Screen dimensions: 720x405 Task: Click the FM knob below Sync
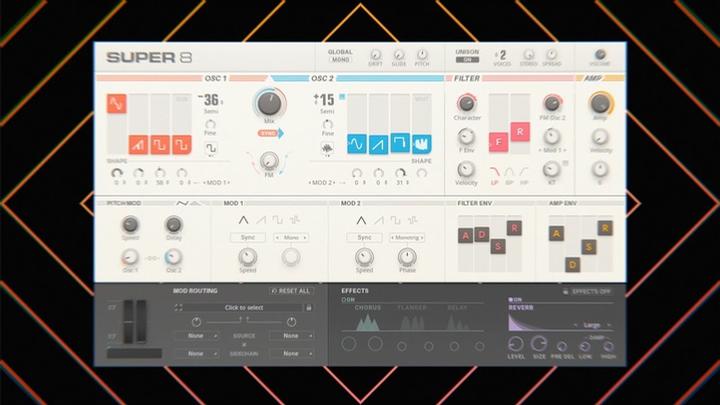click(x=269, y=161)
